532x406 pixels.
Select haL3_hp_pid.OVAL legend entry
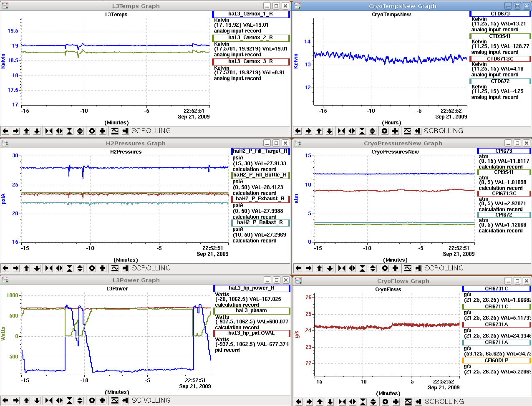[x=252, y=333]
